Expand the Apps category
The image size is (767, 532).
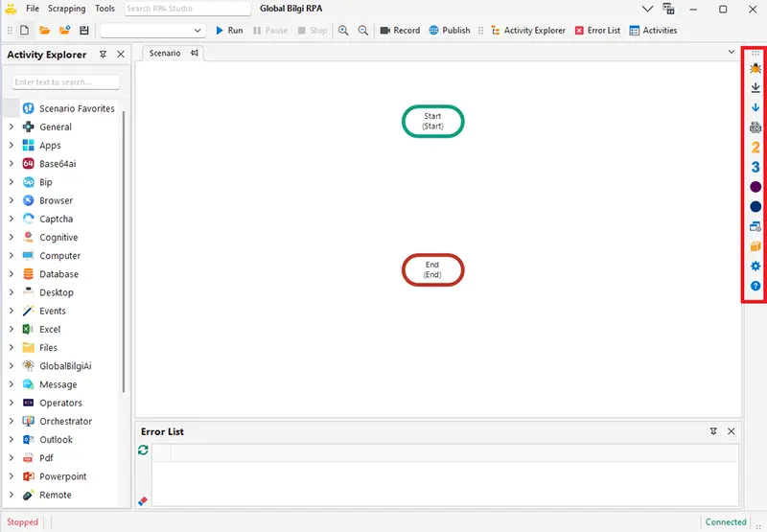(x=12, y=146)
